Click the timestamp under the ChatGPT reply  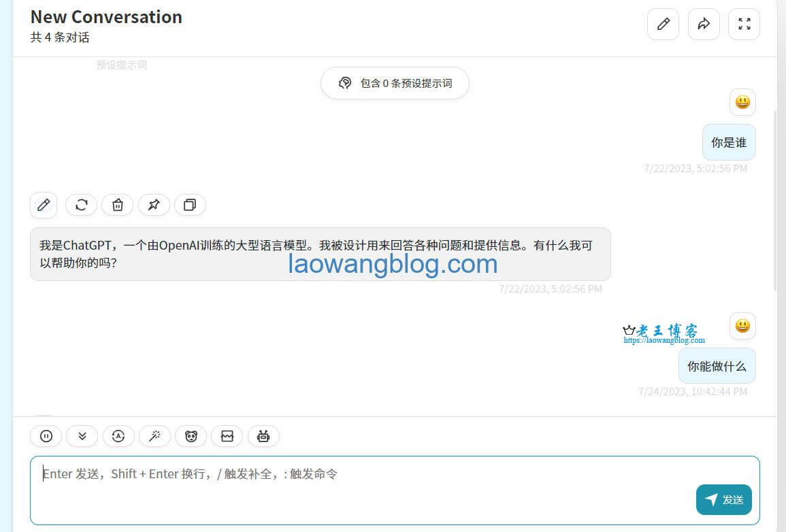(550, 289)
